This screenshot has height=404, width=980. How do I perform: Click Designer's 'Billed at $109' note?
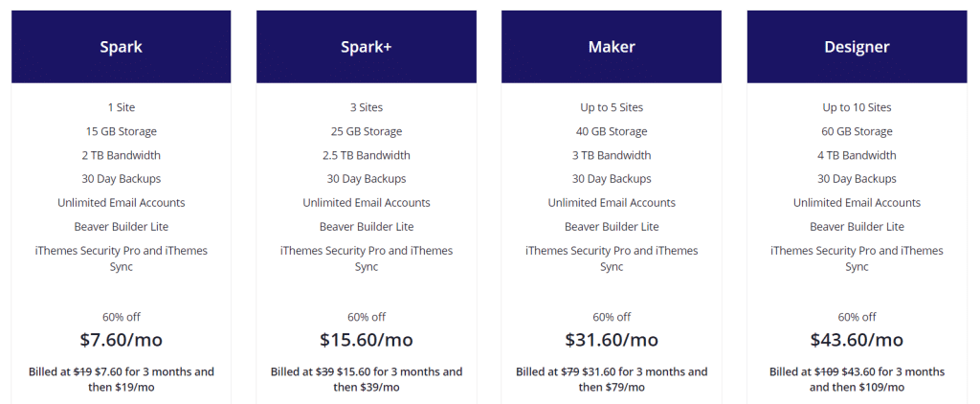click(x=857, y=379)
